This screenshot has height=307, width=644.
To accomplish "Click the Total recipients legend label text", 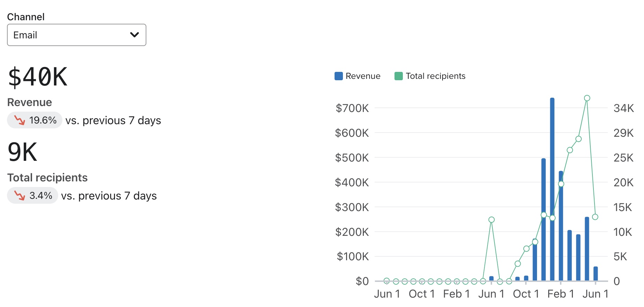I will 435,76.
